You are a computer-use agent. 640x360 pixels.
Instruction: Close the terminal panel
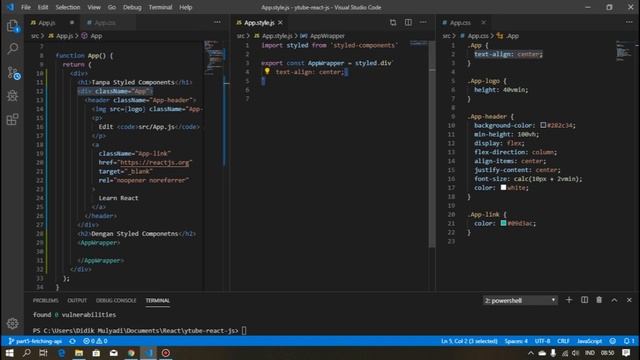pos(629,300)
